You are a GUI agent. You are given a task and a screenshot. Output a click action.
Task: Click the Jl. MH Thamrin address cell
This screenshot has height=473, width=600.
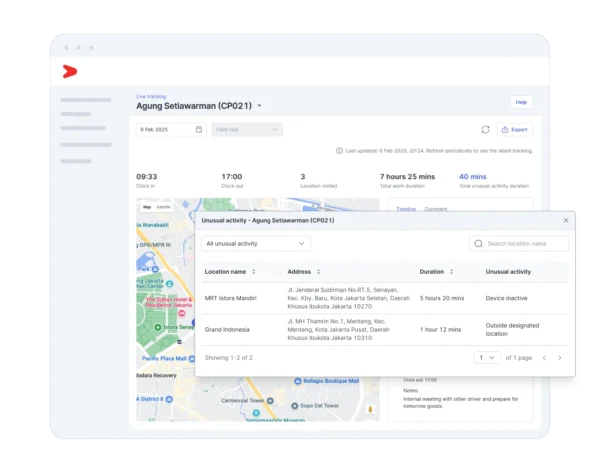[x=338, y=329]
